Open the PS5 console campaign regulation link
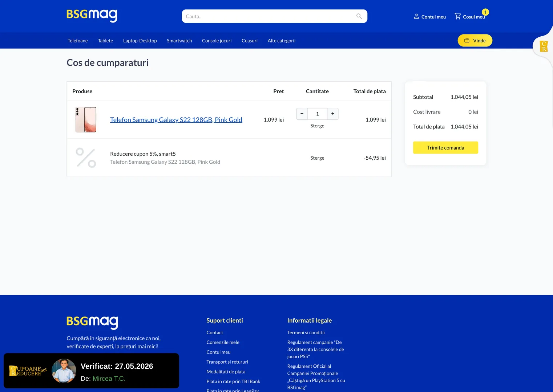 point(315,350)
